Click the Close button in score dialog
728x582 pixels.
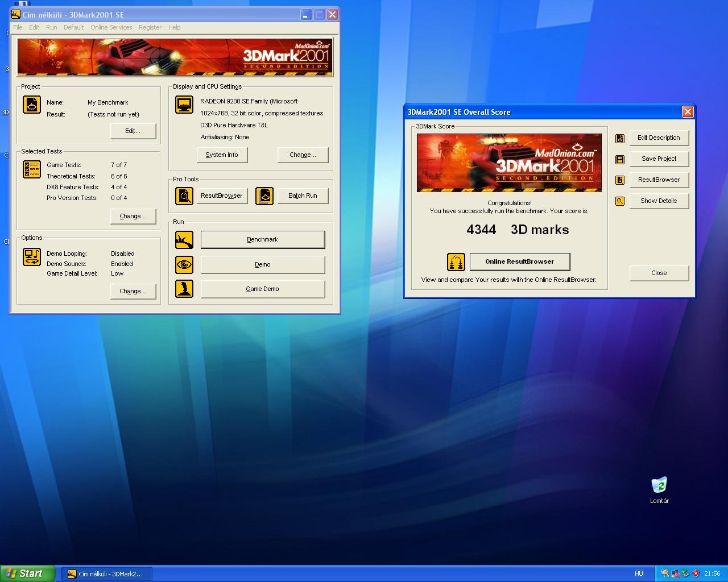659,273
